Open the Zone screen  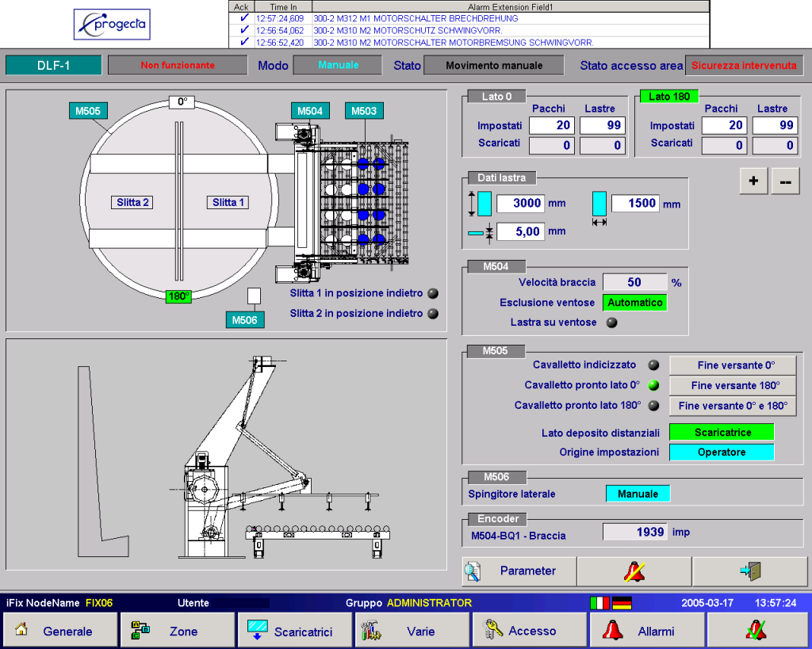click(178, 630)
